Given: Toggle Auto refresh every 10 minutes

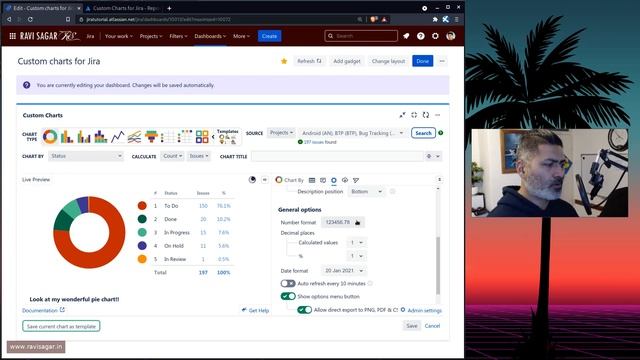Looking at the screenshot, I should click(x=288, y=283).
